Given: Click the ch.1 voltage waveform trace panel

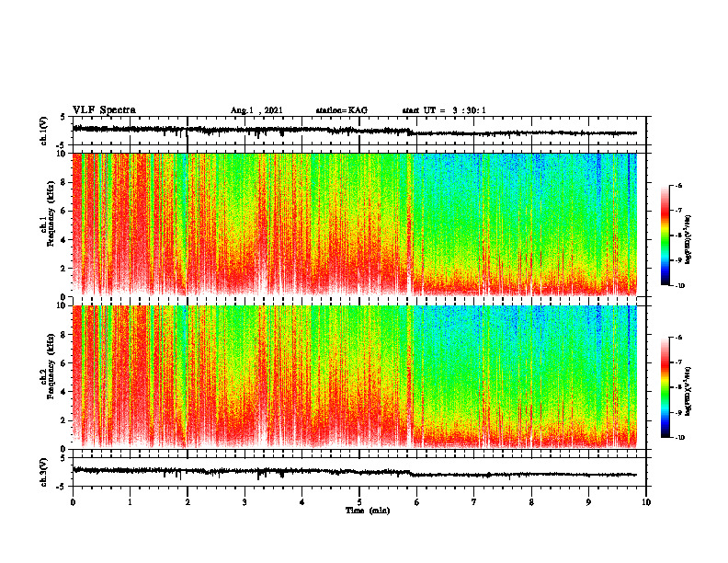Looking at the screenshot, I should 359,131.
